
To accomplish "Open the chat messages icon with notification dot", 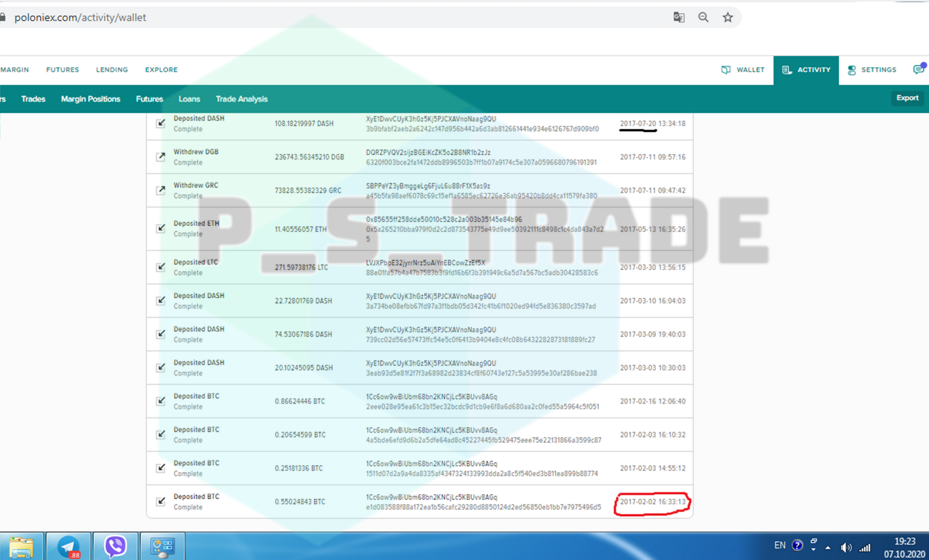I will coord(919,70).
